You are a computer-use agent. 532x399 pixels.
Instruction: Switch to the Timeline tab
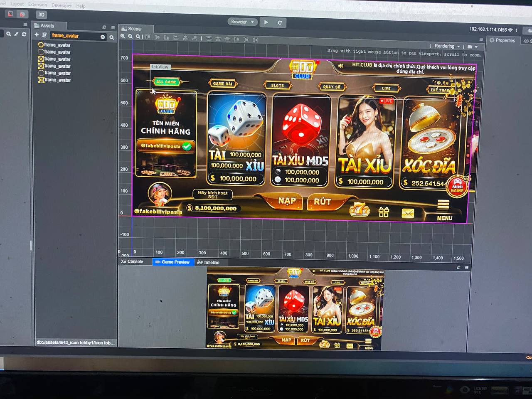[x=208, y=262]
